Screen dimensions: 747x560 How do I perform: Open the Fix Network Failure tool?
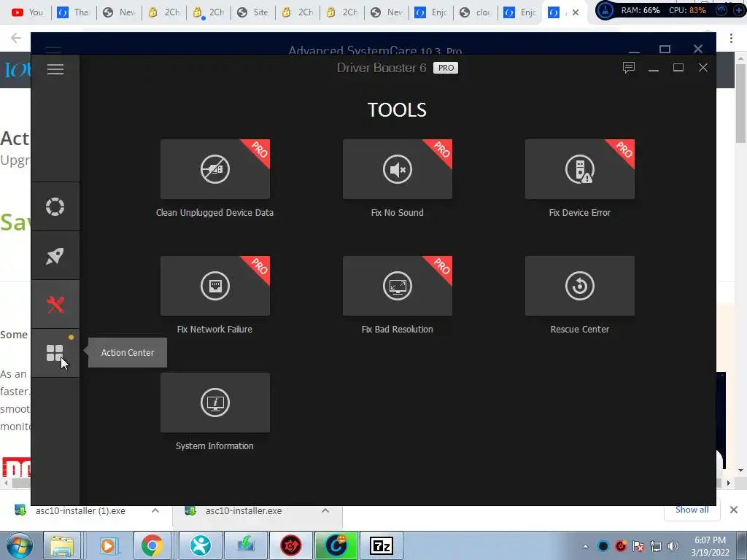[215, 286]
